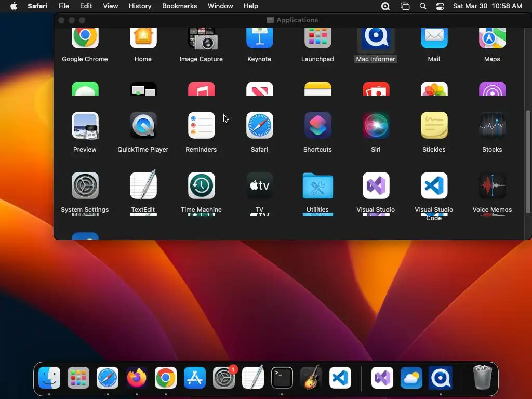This screenshot has height=399, width=532.
Task: Open Mac Informer from the Dock
Action: [x=441, y=378]
